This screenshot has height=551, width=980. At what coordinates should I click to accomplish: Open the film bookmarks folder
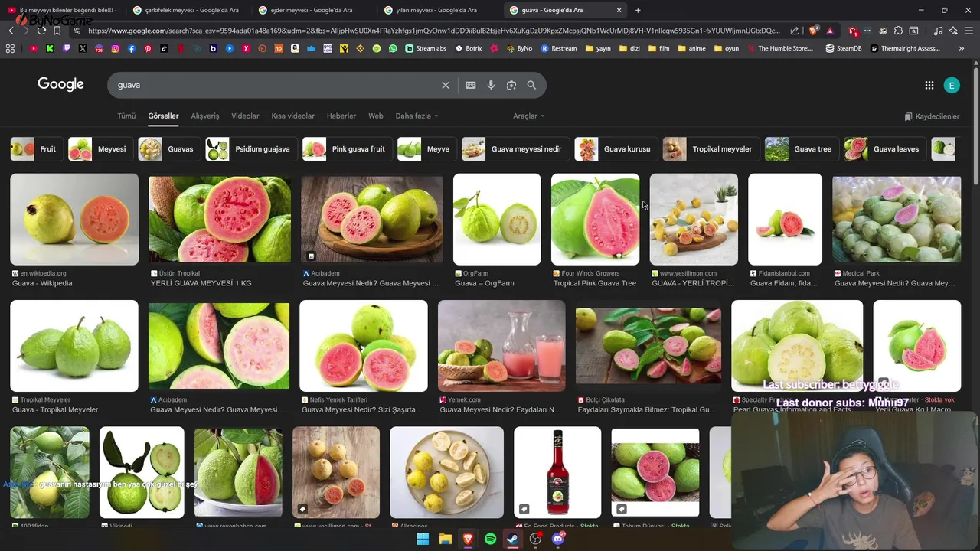[x=658, y=48]
